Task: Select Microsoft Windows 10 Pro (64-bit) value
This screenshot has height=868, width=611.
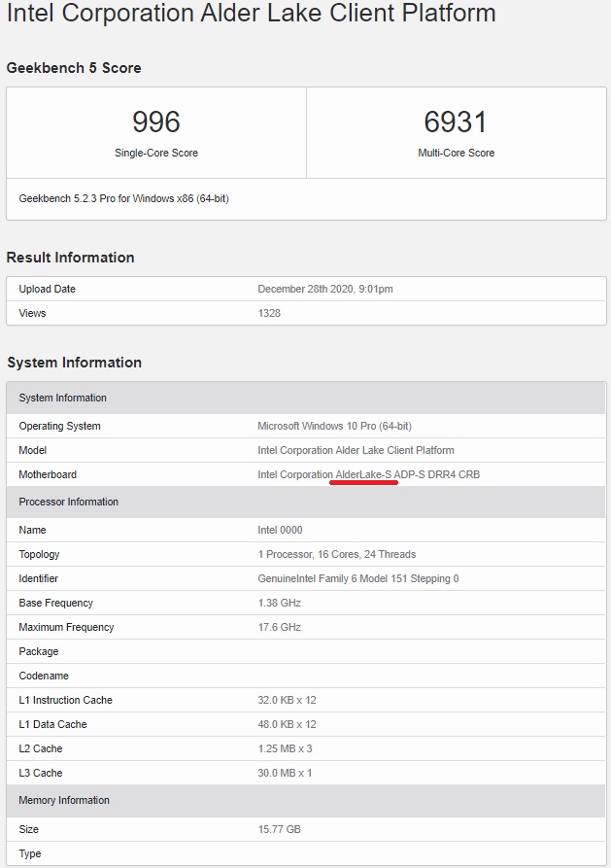Action: (x=335, y=427)
